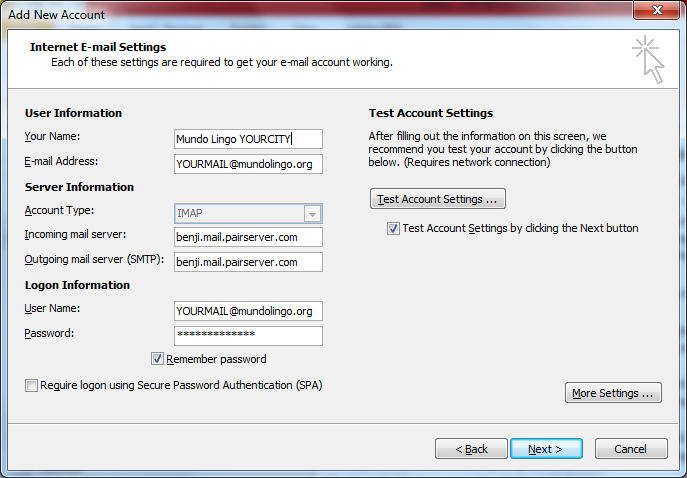Go Back to previous wizard page
This screenshot has width=687, height=478.
coord(471,449)
